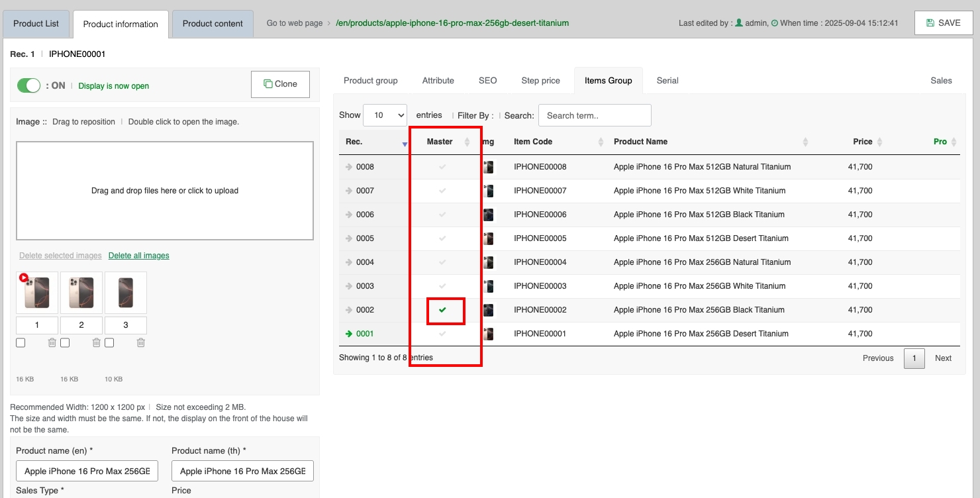Click the Delete all images link
This screenshot has width=980, height=498.
[138, 256]
